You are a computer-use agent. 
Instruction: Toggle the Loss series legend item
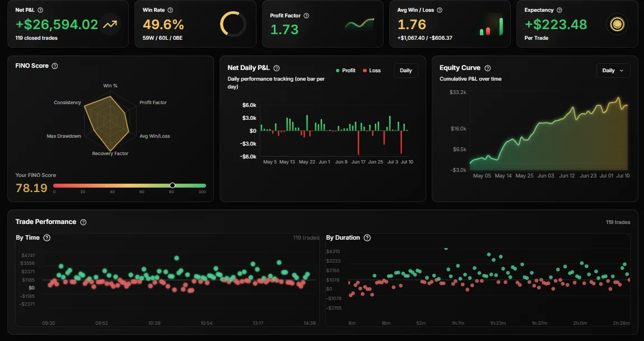click(x=372, y=71)
